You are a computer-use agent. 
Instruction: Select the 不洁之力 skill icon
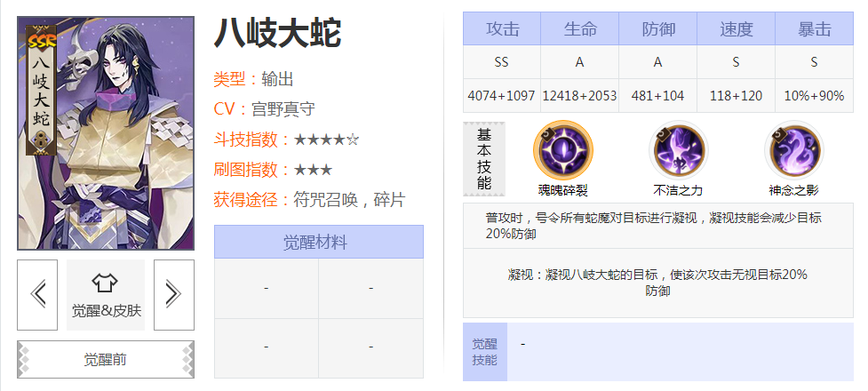click(678, 151)
